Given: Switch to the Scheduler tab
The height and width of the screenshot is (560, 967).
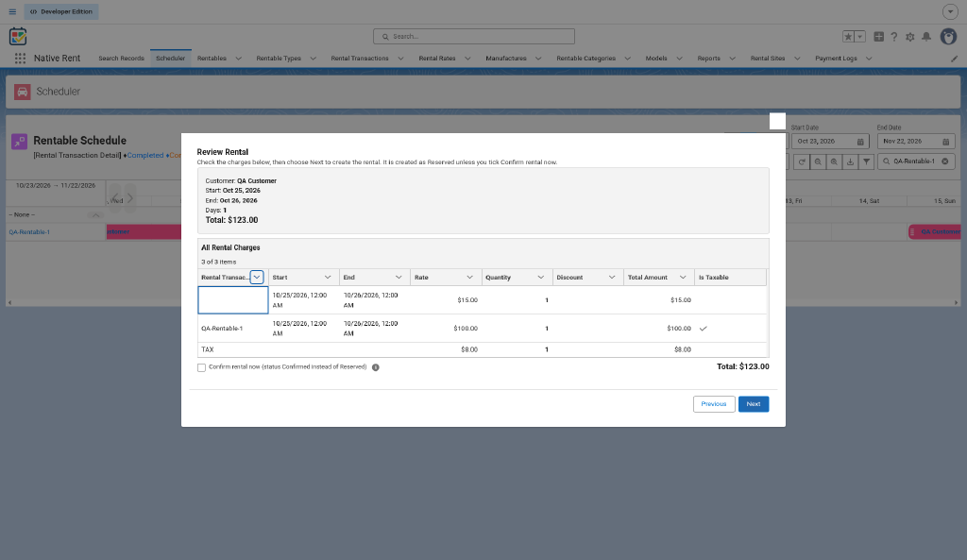Looking at the screenshot, I should 170,59.
